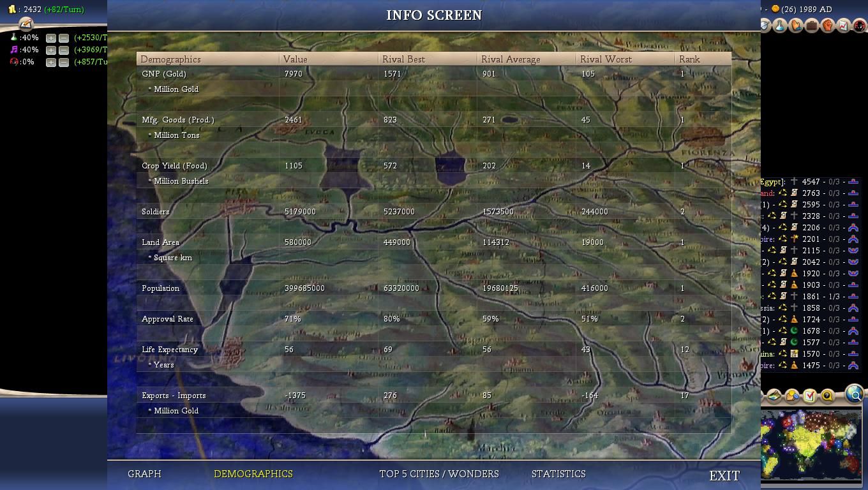
Task: Select the Egypt score row 4547
Action: (811, 182)
